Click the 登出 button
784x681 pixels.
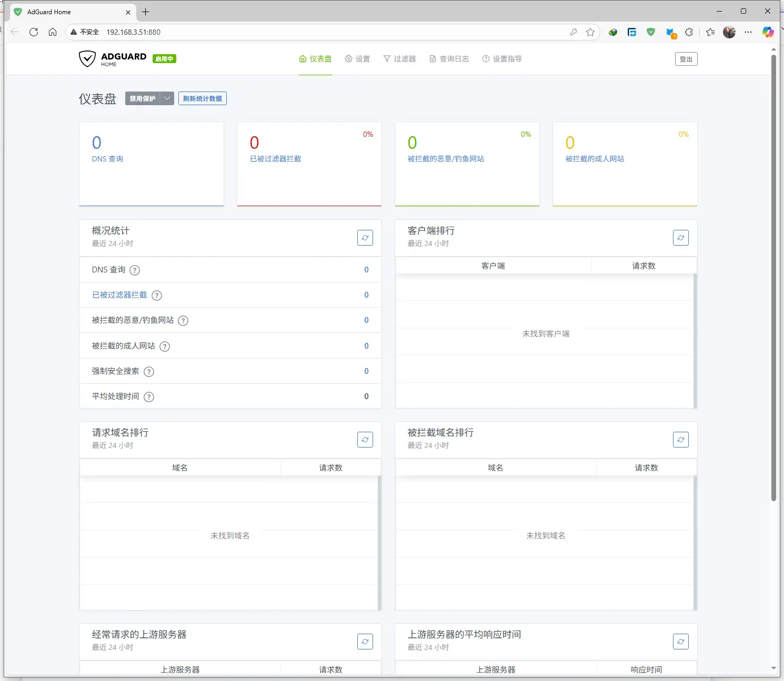tap(686, 58)
